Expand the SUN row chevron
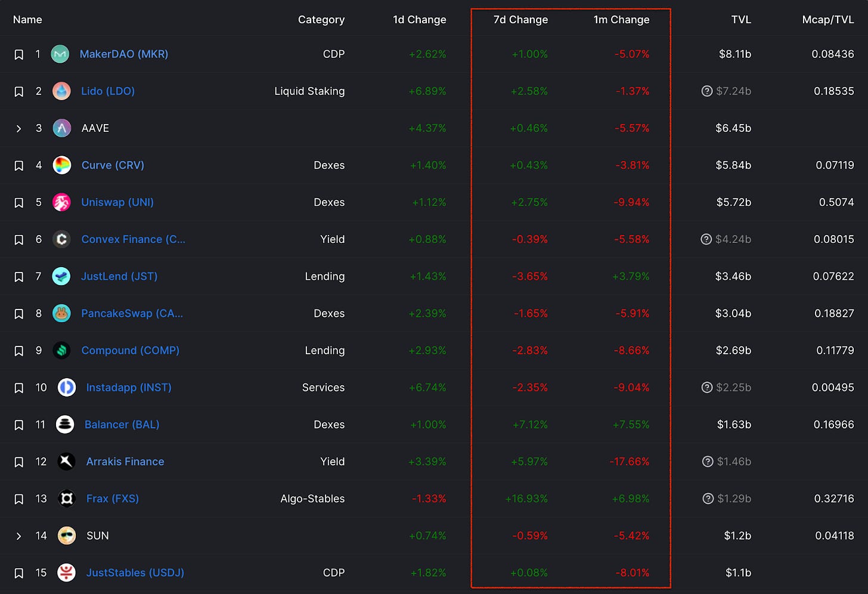This screenshot has height=594, width=868. pyautogui.click(x=18, y=536)
